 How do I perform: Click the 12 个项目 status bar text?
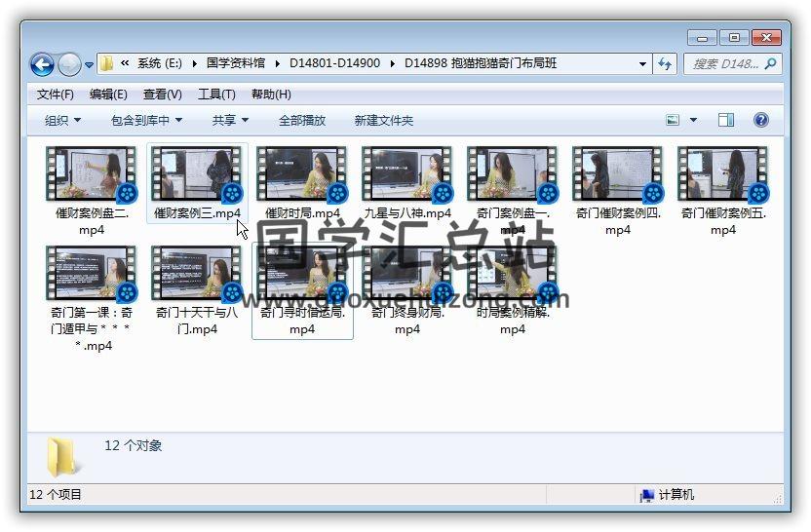[56, 495]
